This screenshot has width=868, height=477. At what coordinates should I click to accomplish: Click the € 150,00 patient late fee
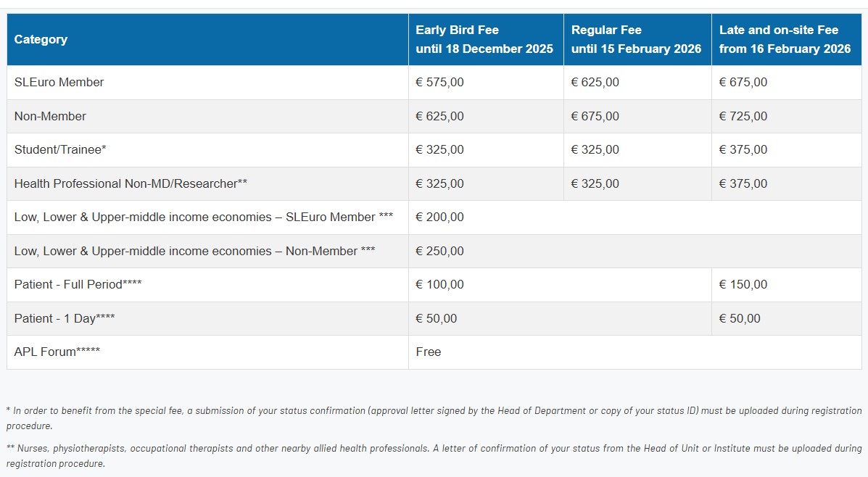[x=743, y=285]
